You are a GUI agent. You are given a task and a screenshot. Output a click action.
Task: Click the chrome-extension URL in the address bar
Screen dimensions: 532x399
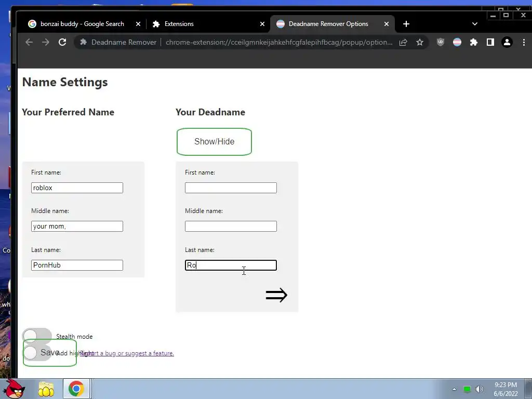pos(279,43)
